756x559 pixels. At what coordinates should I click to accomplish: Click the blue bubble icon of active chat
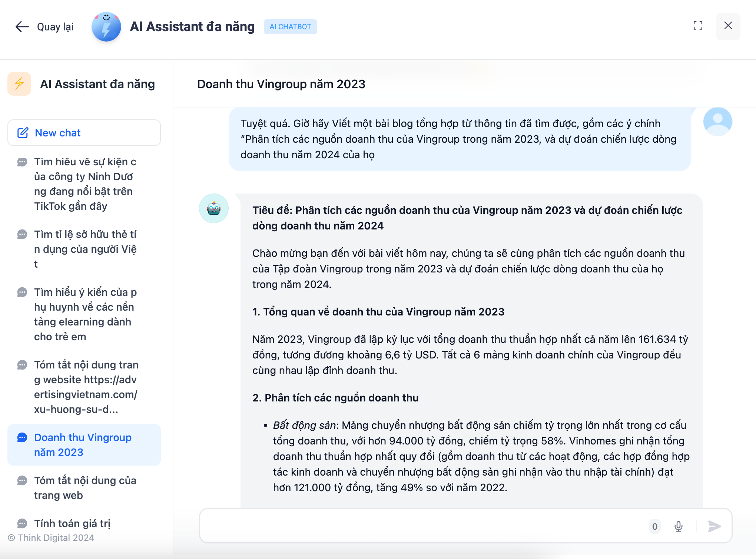pyautogui.click(x=22, y=437)
